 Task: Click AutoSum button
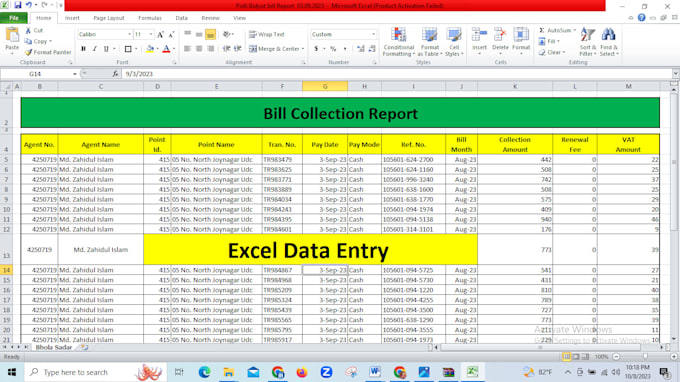tap(555, 30)
